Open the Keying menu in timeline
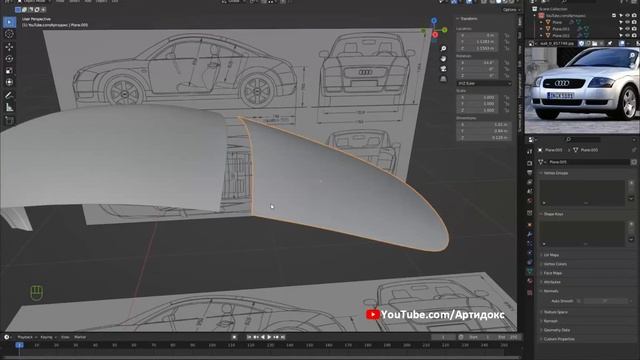Screen dimensions: 640x360 coord(47,337)
